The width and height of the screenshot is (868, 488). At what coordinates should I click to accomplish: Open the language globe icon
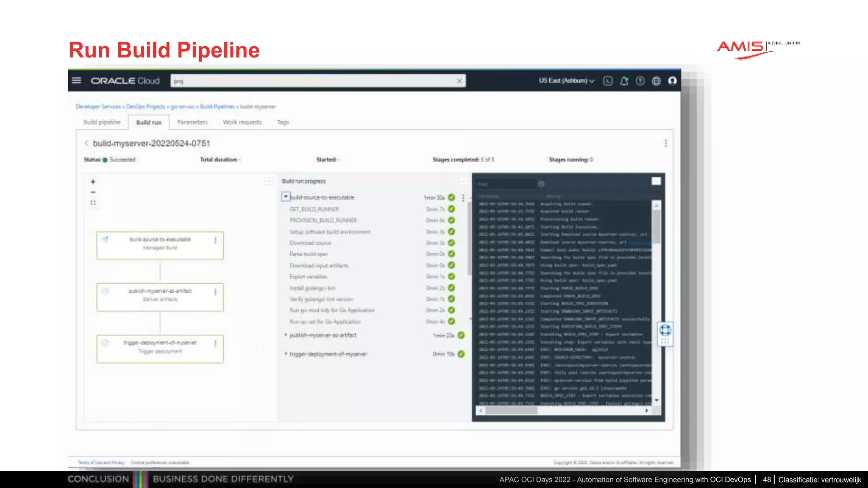point(656,80)
